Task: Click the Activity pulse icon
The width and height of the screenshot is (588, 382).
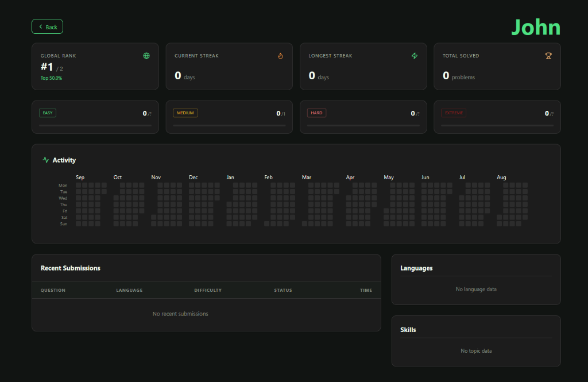Action: coord(46,160)
